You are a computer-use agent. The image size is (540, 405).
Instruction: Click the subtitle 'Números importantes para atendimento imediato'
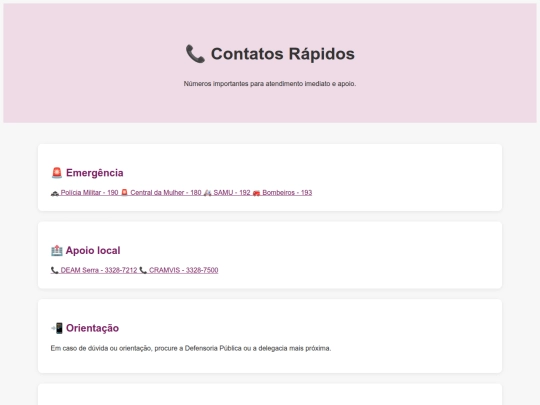270,84
